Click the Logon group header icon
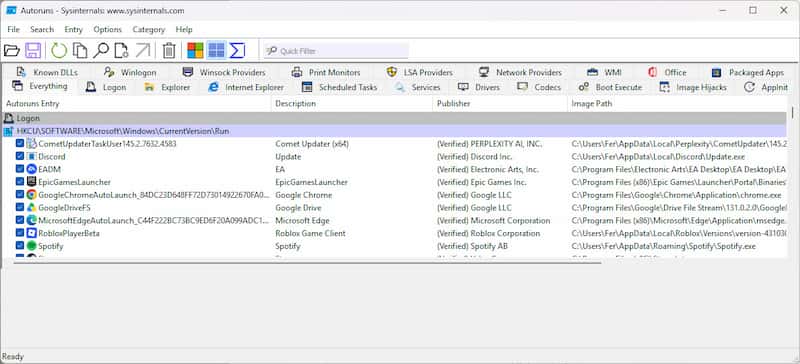This screenshot has width=800, height=364. point(8,118)
